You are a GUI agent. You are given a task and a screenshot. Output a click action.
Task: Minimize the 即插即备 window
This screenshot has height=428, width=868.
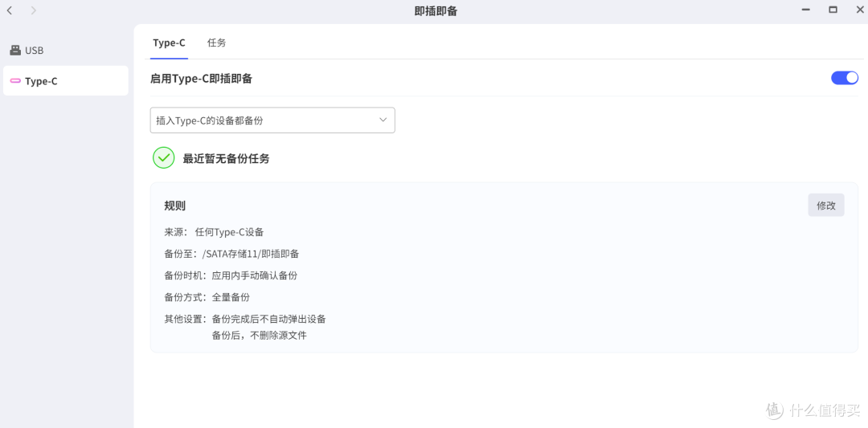[806, 10]
